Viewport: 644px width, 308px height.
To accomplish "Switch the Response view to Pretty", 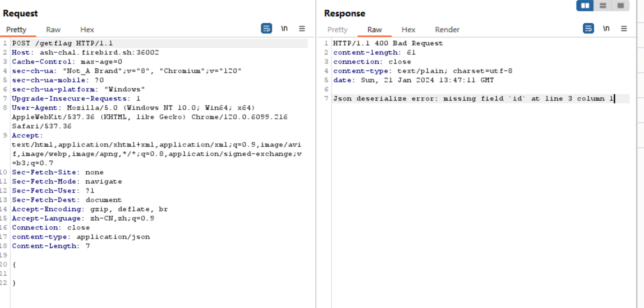I will (337, 30).
